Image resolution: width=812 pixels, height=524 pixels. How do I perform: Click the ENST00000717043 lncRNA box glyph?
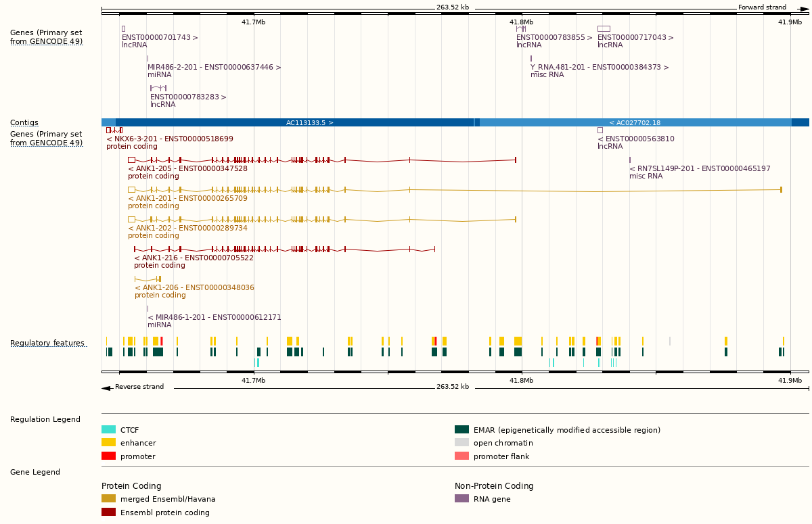603,28
